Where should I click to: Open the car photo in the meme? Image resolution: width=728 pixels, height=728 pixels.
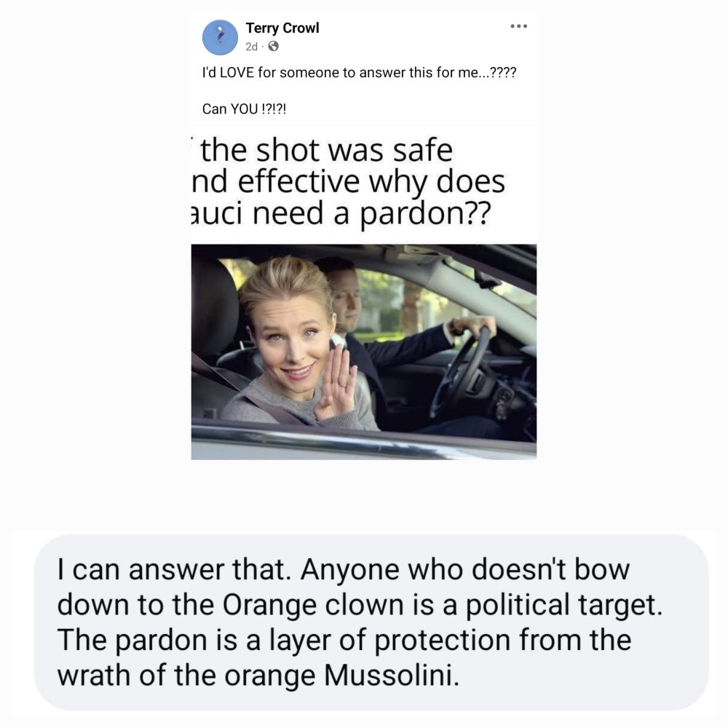point(363,352)
